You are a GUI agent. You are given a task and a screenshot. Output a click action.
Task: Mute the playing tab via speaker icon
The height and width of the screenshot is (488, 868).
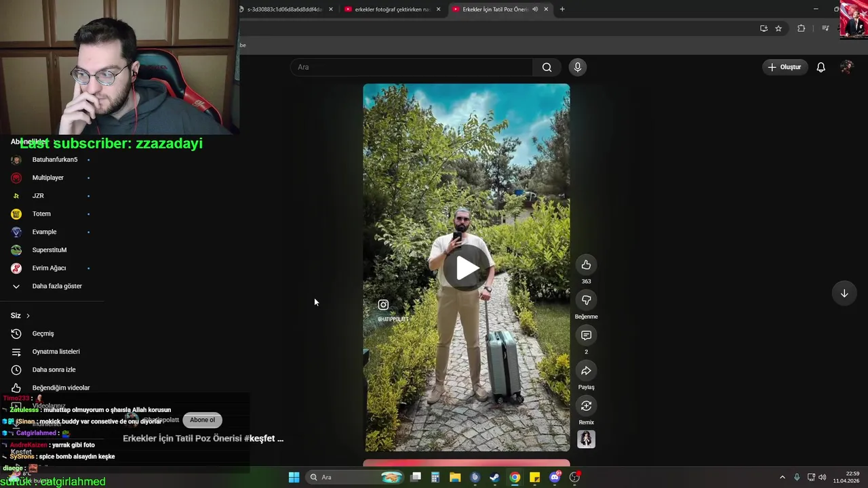coord(535,9)
